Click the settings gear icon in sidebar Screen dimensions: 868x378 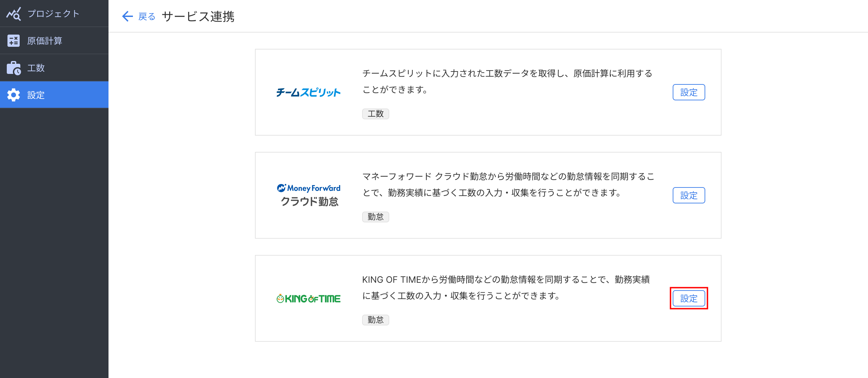[14, 95]
